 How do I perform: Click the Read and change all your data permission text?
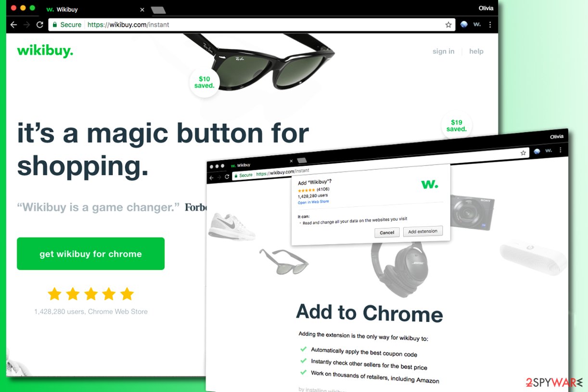coord(355,221)
